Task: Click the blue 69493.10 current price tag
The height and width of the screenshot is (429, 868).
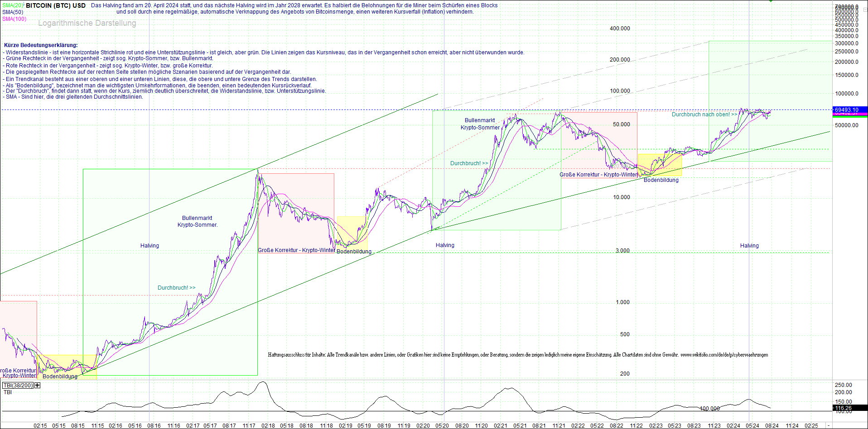Action: point(850,110)
